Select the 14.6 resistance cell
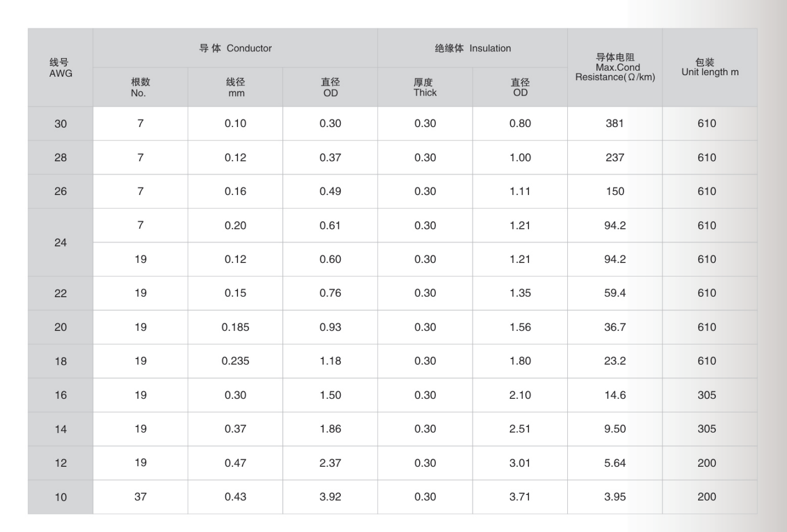 coord(615,396)
